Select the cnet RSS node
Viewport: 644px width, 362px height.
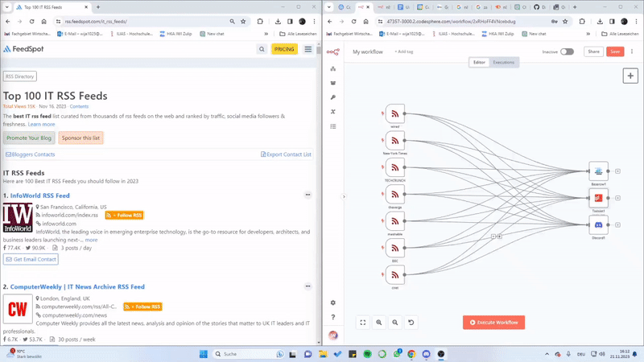pos(394,275)
